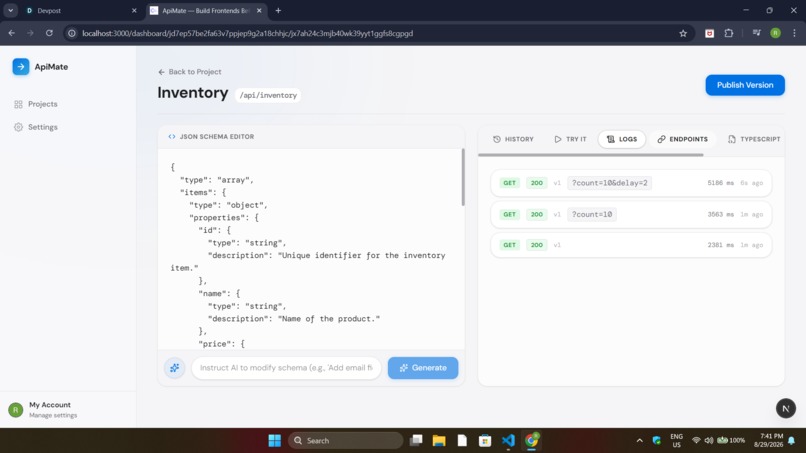This screenshot has height=453, width=806.
Task: Click the Generate button
Action: (423, 368)
